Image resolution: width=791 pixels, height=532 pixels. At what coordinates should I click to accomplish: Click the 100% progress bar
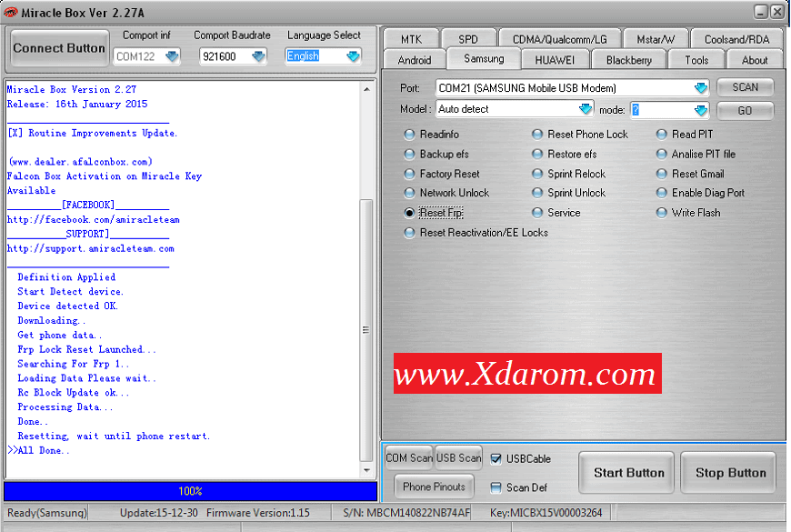(x=191, y=491)
